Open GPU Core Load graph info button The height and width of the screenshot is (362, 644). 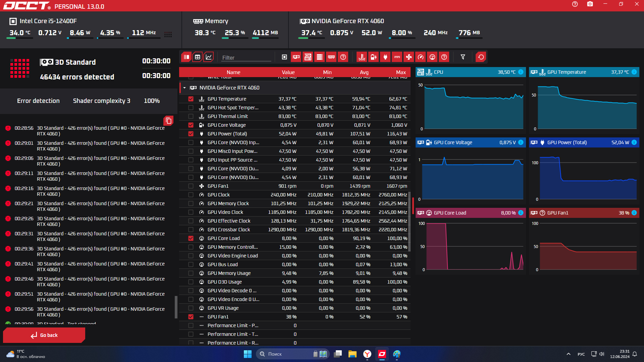click(x=521, y=213)
